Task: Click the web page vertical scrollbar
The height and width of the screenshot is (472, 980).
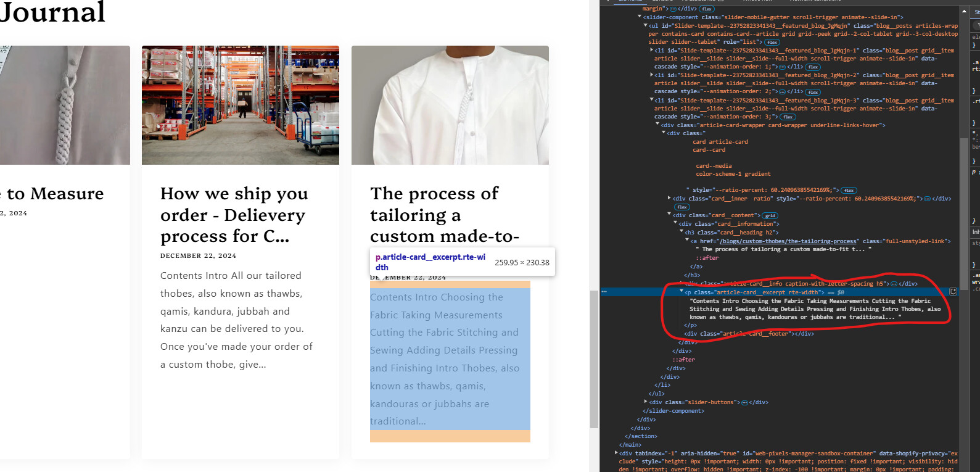Action: tap(594, 359)
